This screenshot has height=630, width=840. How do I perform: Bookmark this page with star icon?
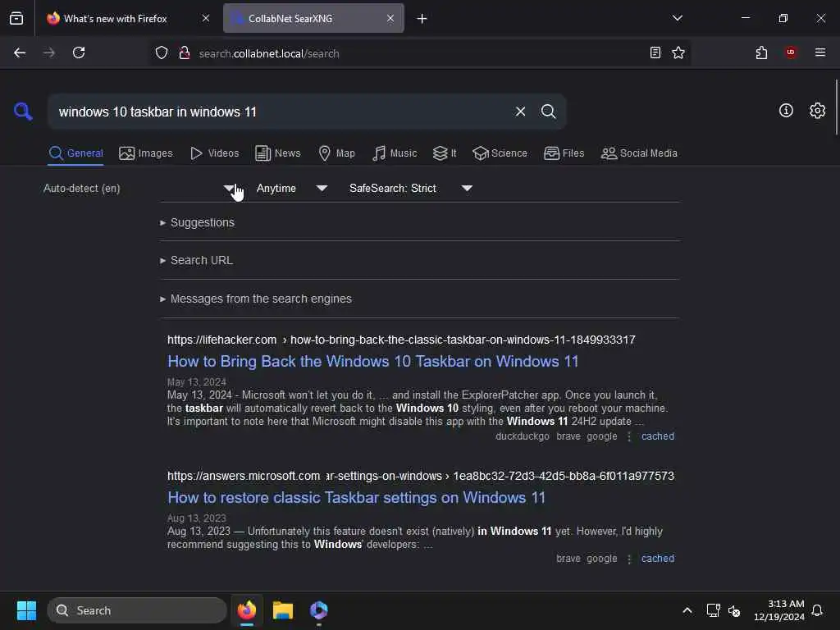[678, 52]
